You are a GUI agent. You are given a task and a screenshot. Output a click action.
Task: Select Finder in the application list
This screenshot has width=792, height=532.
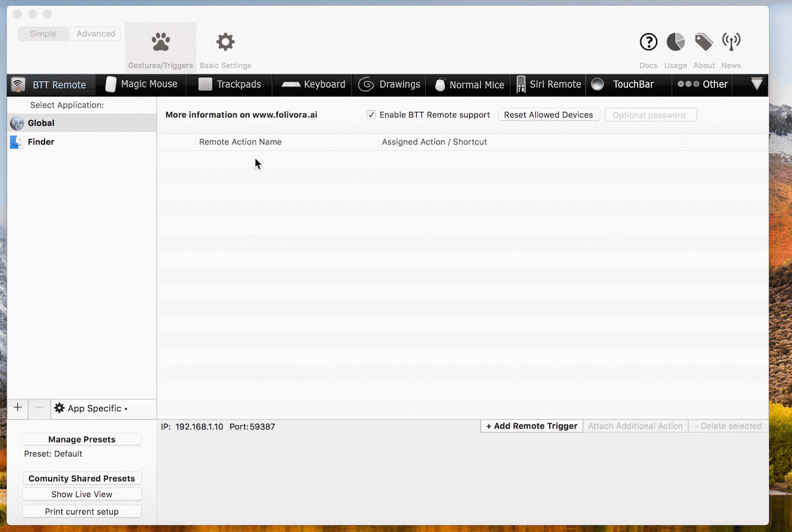[x=82, y=142]
